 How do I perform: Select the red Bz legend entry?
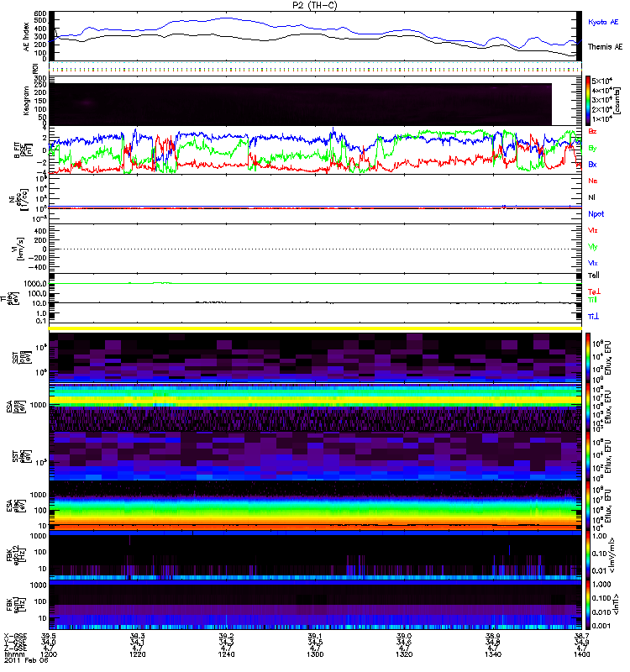[x=593, y=132]
